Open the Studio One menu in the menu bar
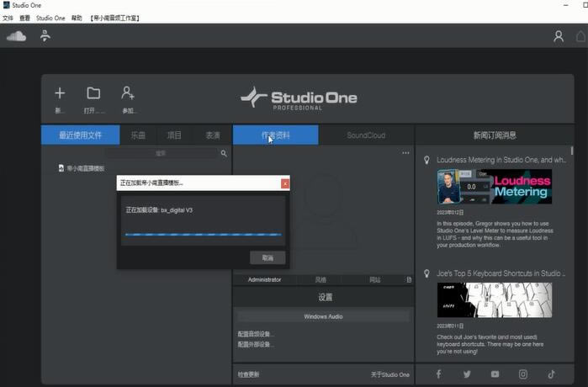This screenshot has height=387, width=588. [50, 18]
